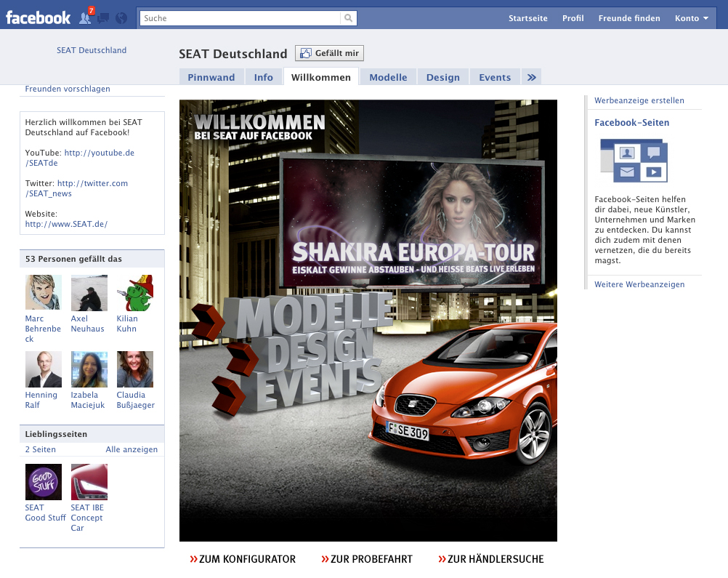Viewport: 728px width, 578px height.
Task: Click Weitere Werbeanzeigen link
Action: (x=639, y=284)
